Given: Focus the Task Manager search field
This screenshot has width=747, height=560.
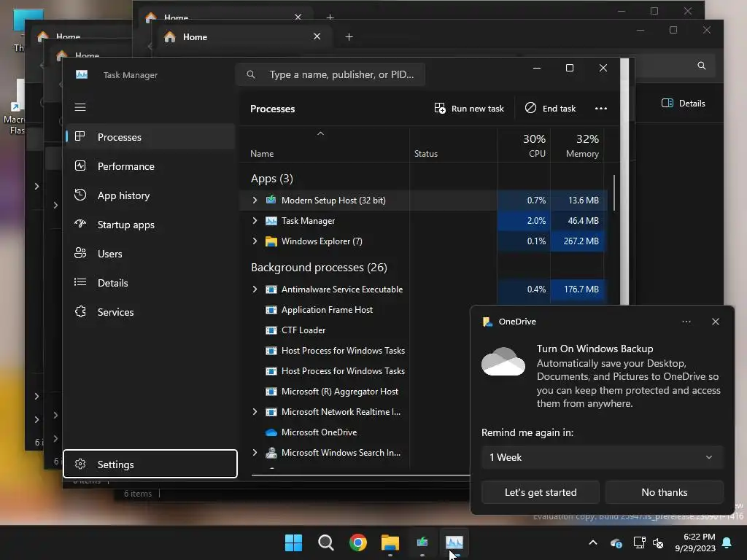Looking at the screenshot, I should click(330, 75).
